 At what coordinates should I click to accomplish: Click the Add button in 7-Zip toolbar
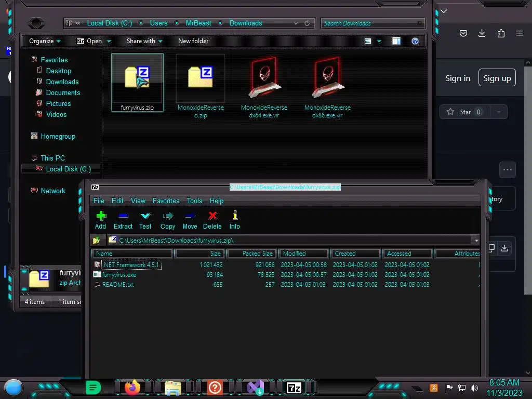pyautogui.click(x=100, y=220)
